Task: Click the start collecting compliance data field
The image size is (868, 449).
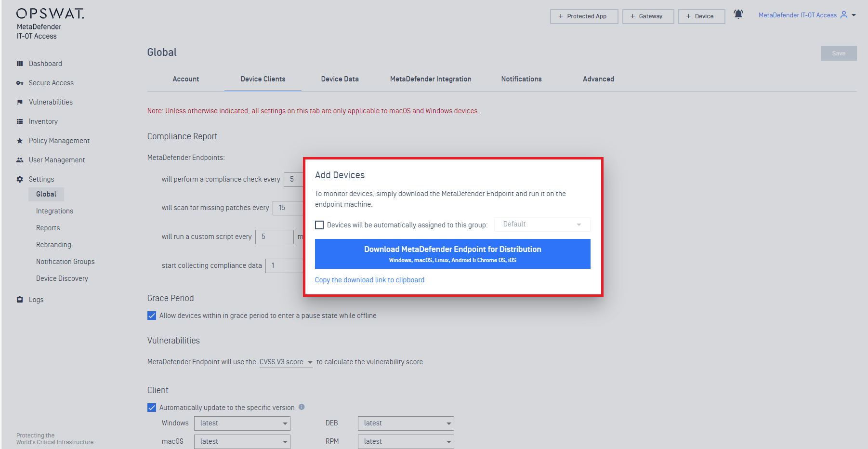Action: coord(284,265)
